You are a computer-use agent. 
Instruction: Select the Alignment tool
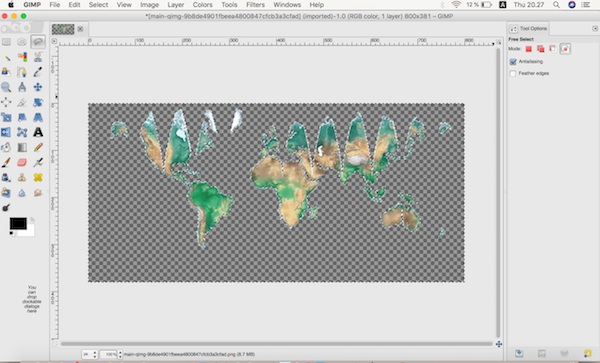(6, 102)
